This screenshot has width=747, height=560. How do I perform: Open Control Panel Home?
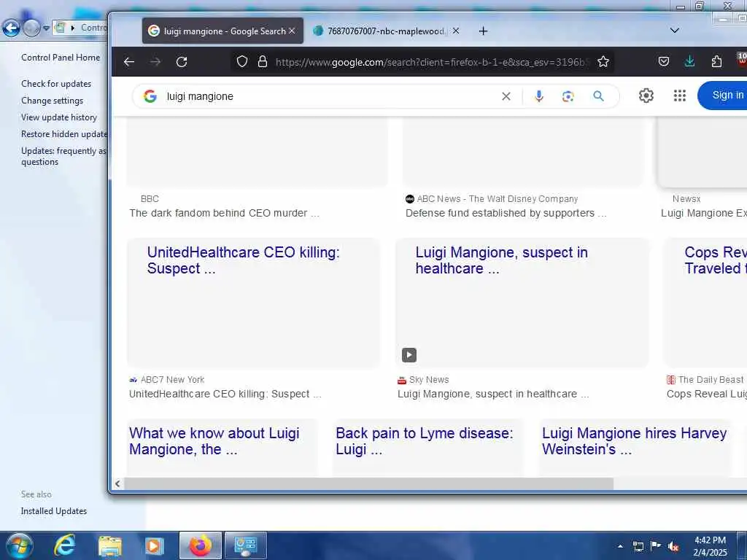[x=61, y=57]
